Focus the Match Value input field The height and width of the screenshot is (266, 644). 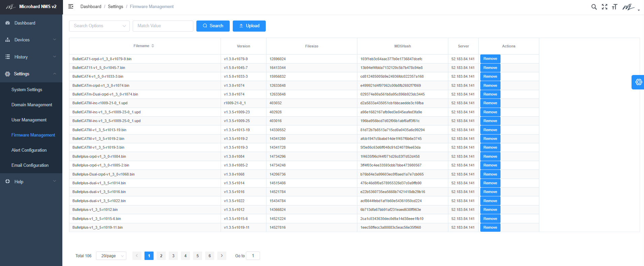[163, 26]
